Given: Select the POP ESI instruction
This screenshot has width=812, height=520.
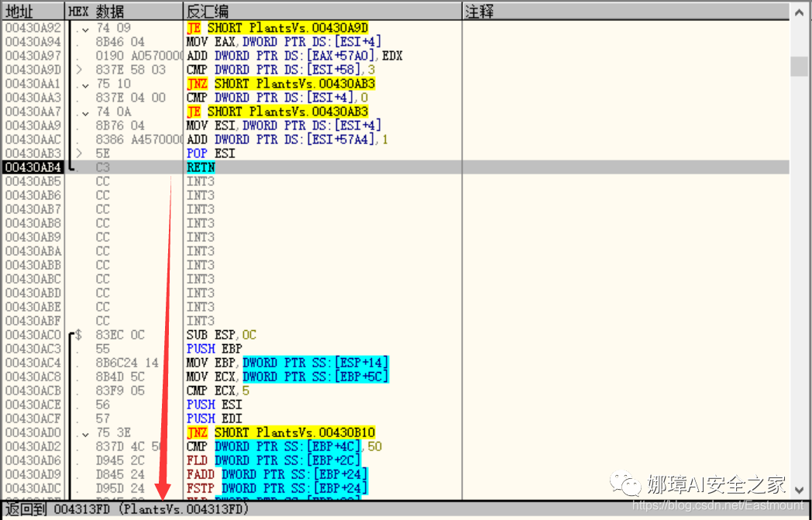Looking at the screenshot, I should [211, 153].
